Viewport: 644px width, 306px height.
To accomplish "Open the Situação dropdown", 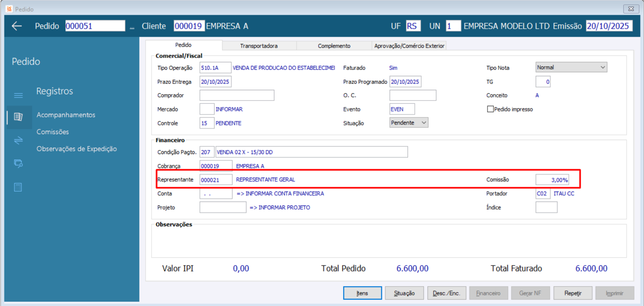I will tap(409, 122).
